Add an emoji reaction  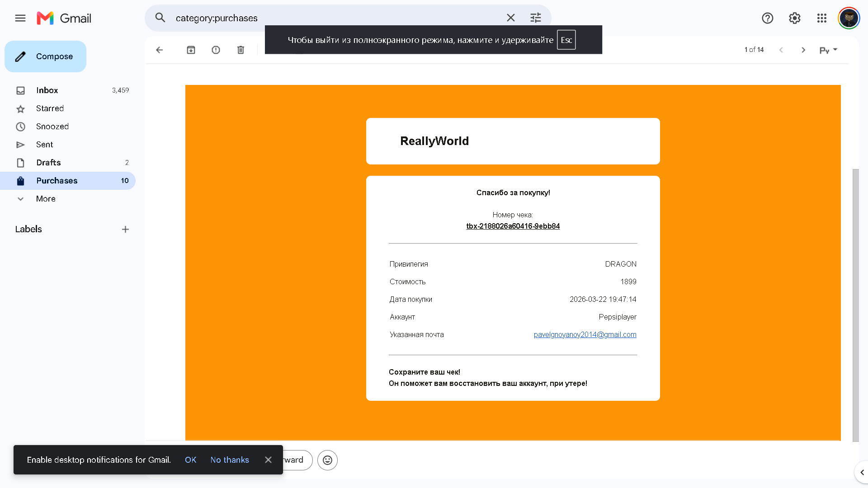(x=327, y=460)
